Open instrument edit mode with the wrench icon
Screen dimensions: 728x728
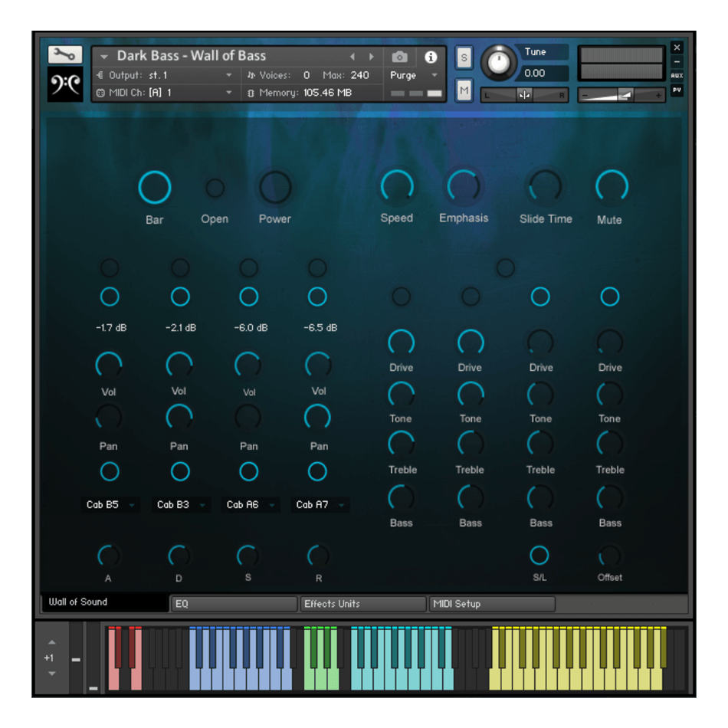(x=65, y=54)
